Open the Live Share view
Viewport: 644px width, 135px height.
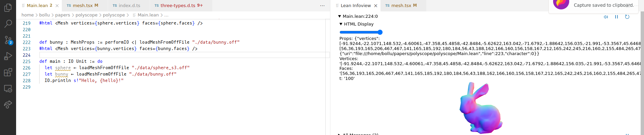click(8, 104)
